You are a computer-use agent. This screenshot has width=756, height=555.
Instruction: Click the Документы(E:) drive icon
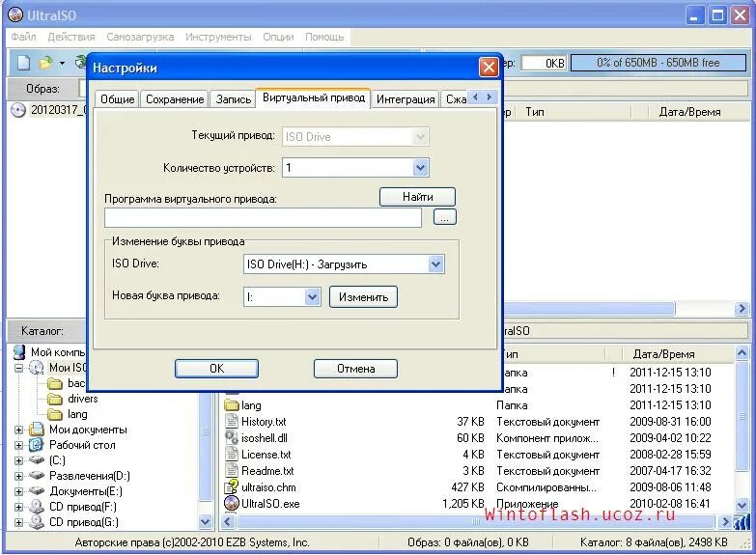click(x=37, y=491)
